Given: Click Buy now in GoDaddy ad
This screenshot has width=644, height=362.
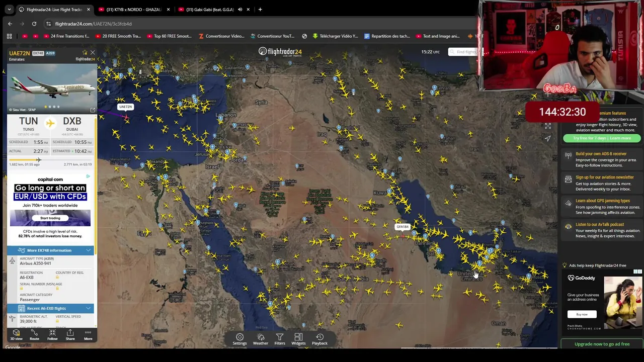Looking at the screenshot, I should [582, 314].
